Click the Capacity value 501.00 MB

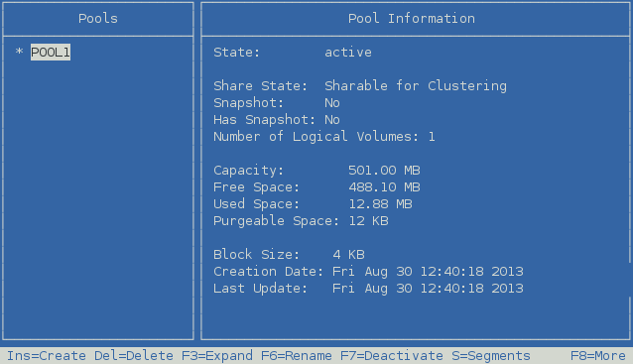click(384, 171)
